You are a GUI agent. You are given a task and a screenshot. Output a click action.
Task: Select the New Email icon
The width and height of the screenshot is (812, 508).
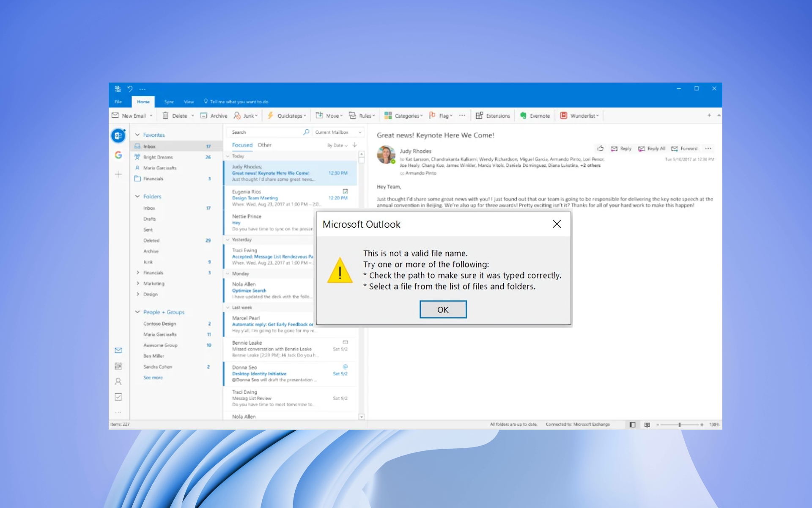tap(115, 115)
